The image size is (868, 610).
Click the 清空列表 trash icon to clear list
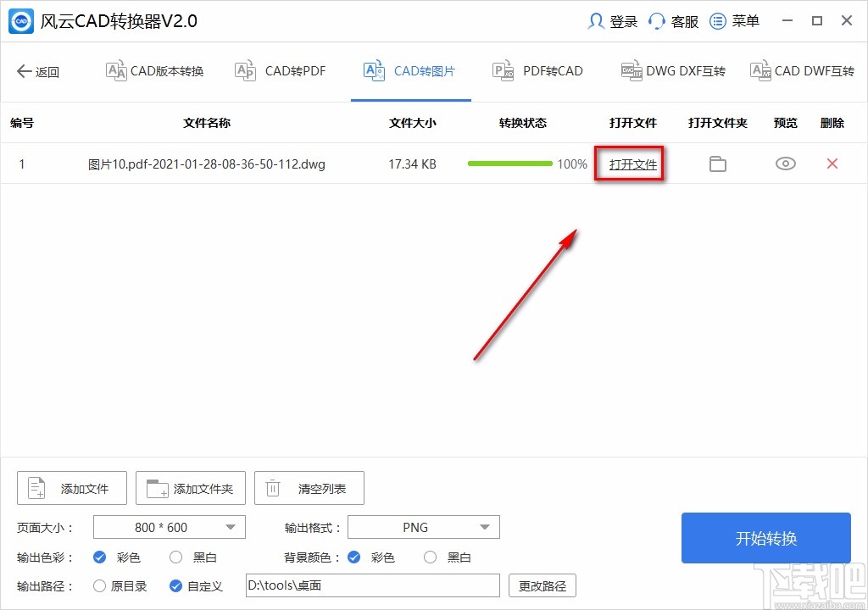point(272,488)
